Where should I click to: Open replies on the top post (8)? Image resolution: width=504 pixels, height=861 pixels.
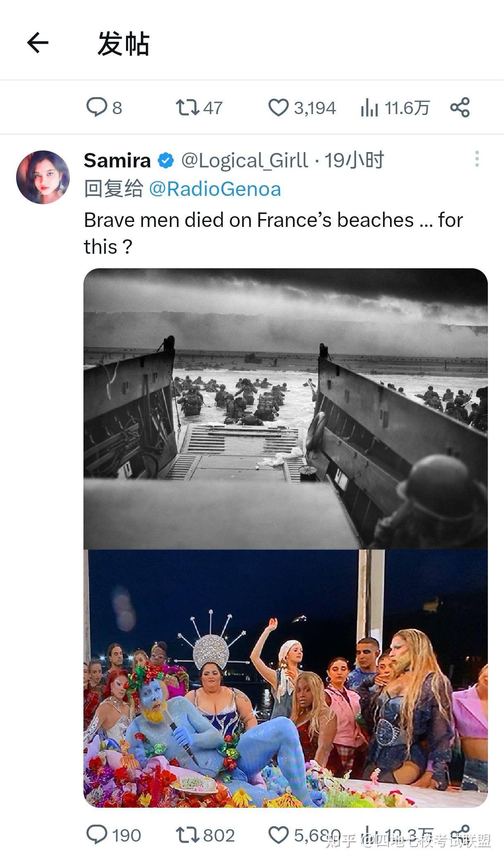(x=104, y=107)
